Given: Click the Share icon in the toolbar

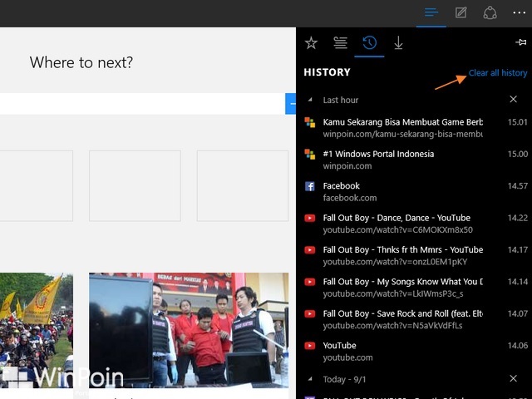Looking at the screenshot, I should coord(490,13).
